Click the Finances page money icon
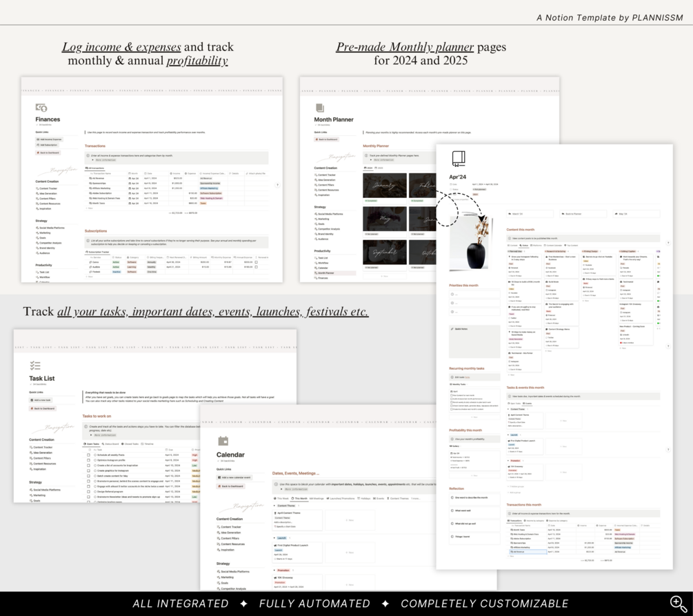This screenshot has height=616, width=693. 41,108
